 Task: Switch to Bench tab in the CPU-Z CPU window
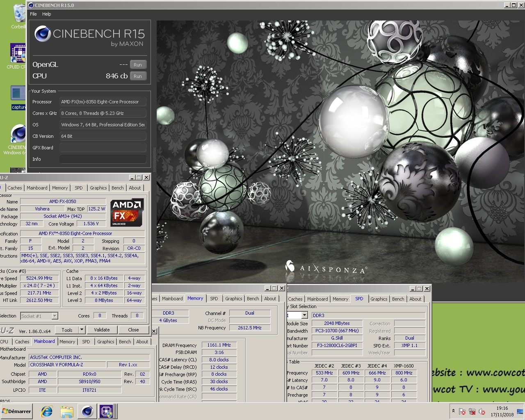118,188
